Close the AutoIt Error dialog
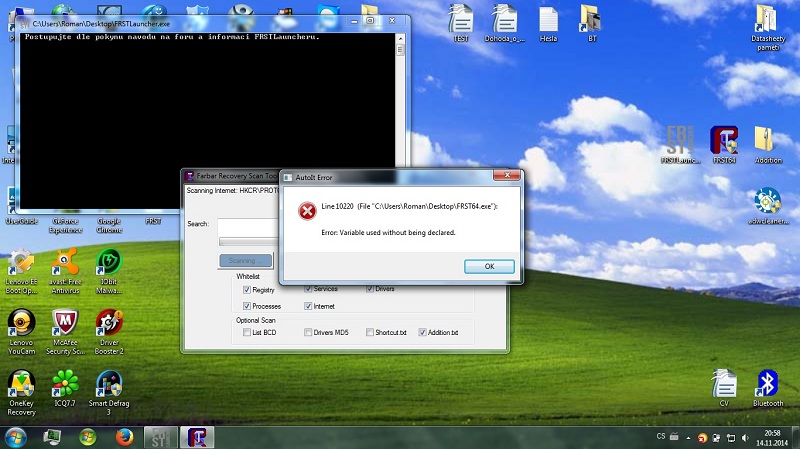This screenshot has height=449, width=800. tap(507, 175)
